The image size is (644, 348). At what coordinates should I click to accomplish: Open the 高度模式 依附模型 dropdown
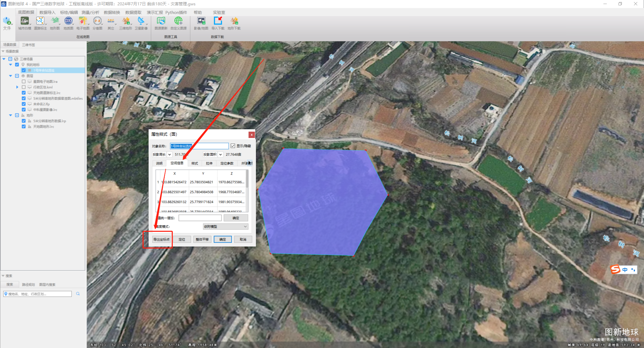tap(225, 227)
